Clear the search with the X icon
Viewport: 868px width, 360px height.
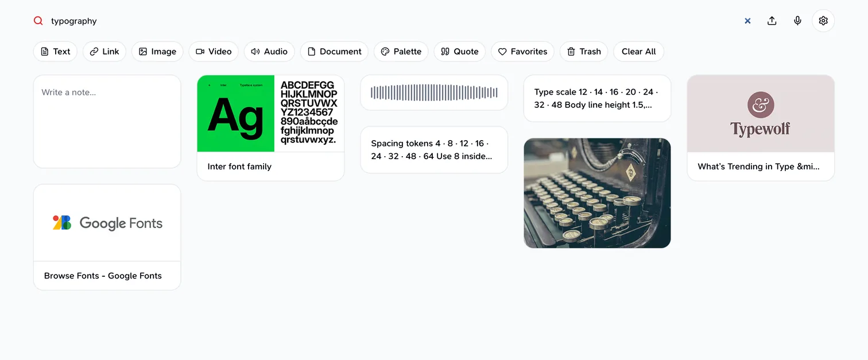(747, 21)
